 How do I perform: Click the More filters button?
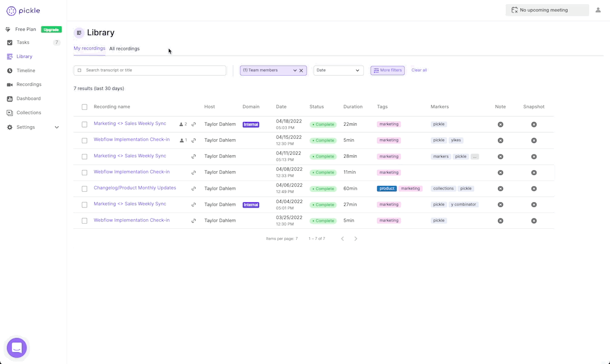coord(387,70)
